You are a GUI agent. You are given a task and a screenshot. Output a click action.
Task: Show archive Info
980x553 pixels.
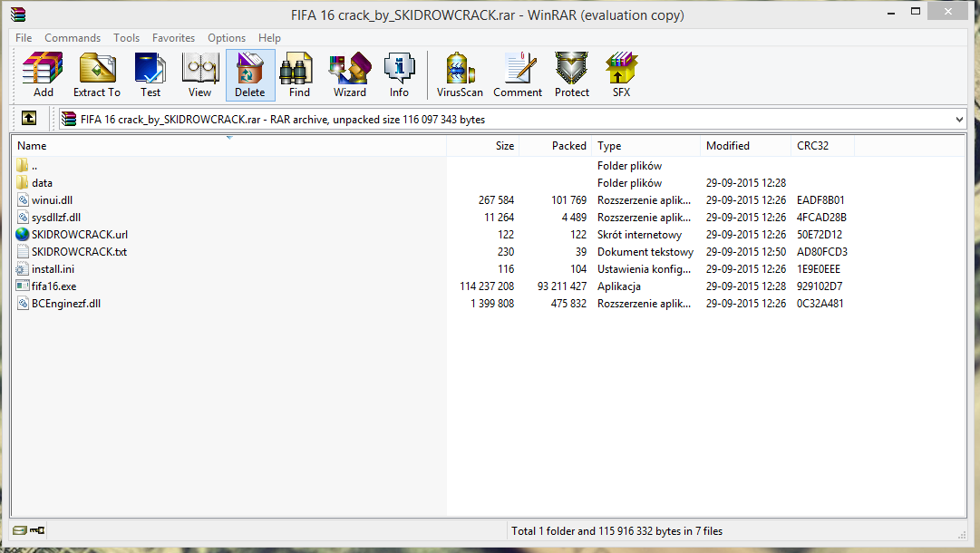(x=400, y=75)
